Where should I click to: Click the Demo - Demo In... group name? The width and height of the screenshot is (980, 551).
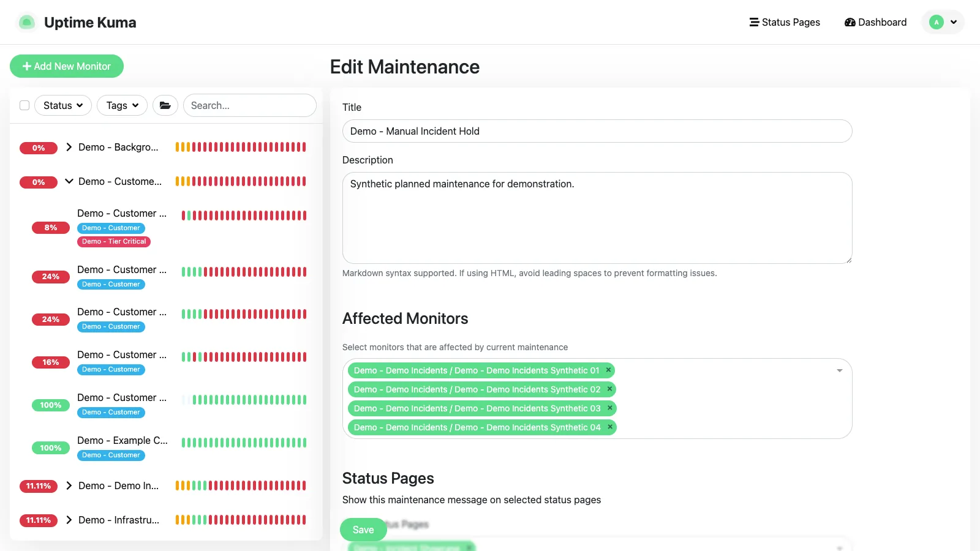point(118,485)
